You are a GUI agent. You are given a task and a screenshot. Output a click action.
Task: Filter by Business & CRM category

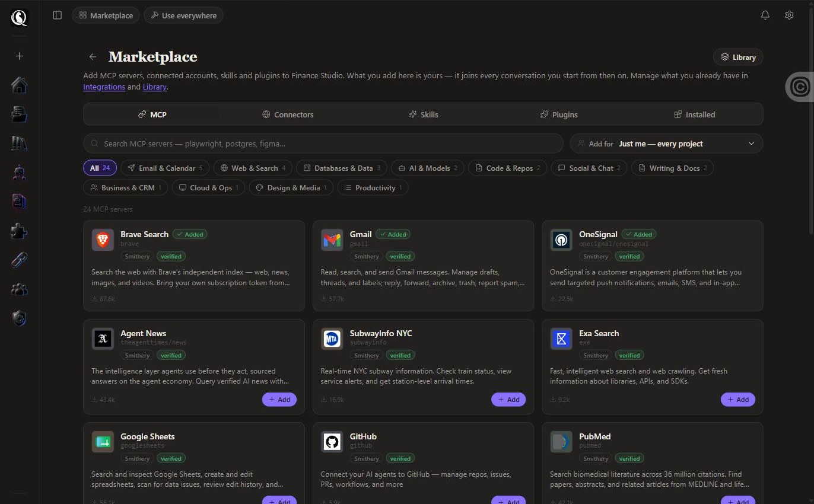coord(125,187)
